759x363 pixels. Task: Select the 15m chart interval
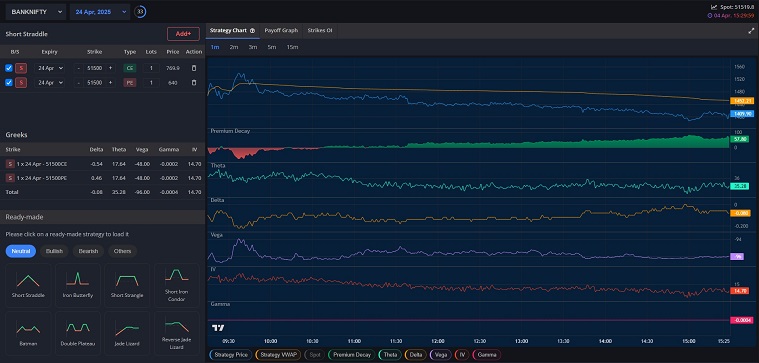pyautogui.click(x=292, y=47)
